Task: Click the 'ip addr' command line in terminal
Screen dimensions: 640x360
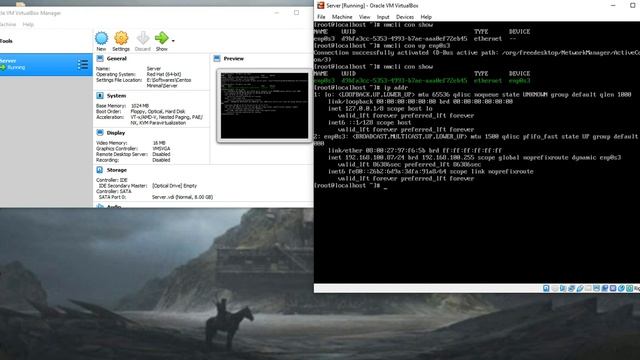Action: click(x=361, y=87)
